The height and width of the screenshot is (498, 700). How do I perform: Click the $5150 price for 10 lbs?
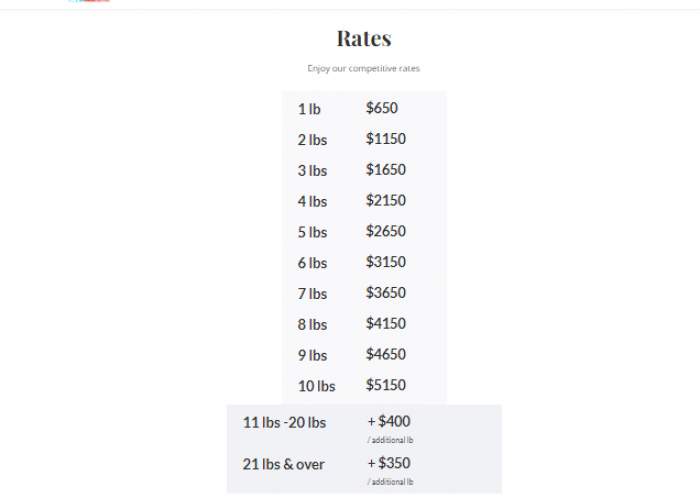click(386, 385)
